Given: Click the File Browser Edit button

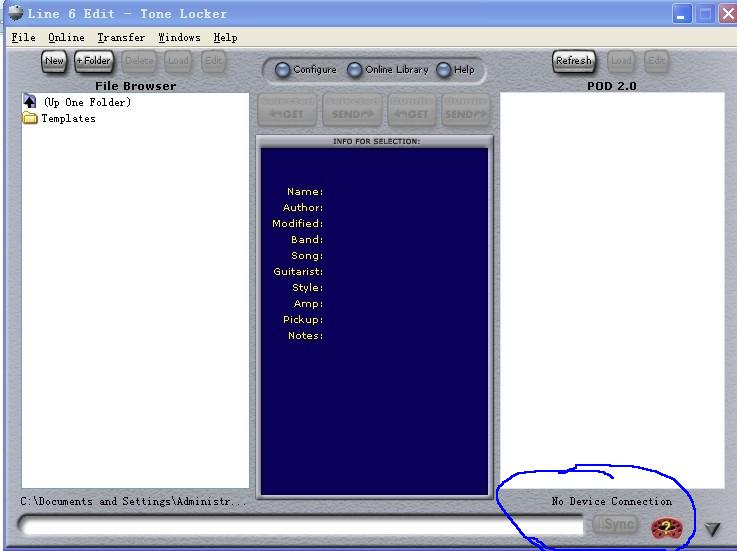Looking at the screenshot, I should [x=213, y=61].
